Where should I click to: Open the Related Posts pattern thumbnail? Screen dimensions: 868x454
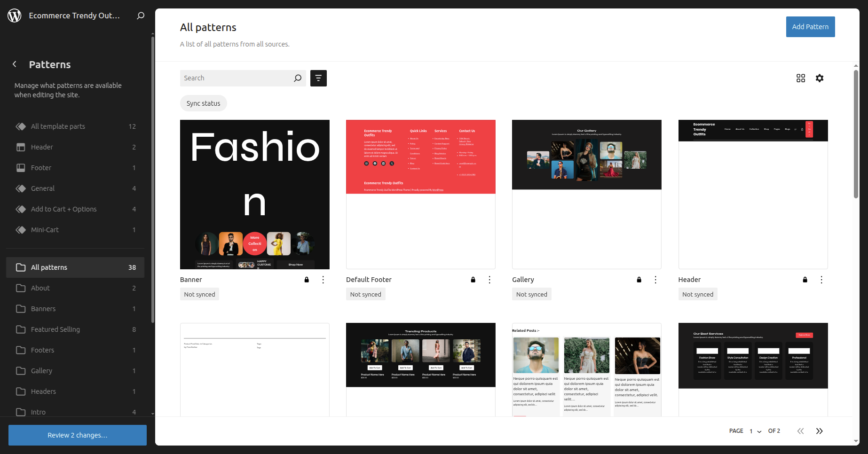(x=587, y=369)
